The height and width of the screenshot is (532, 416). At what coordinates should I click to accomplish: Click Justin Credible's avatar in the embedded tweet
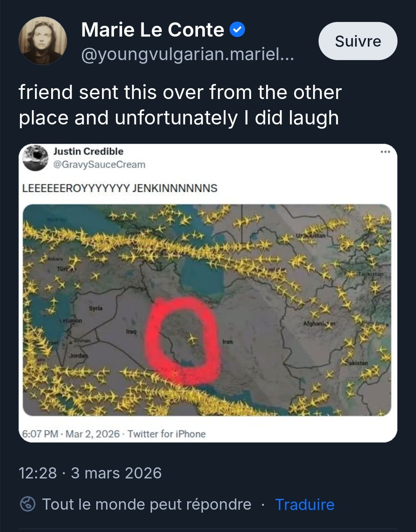point(35,158)
